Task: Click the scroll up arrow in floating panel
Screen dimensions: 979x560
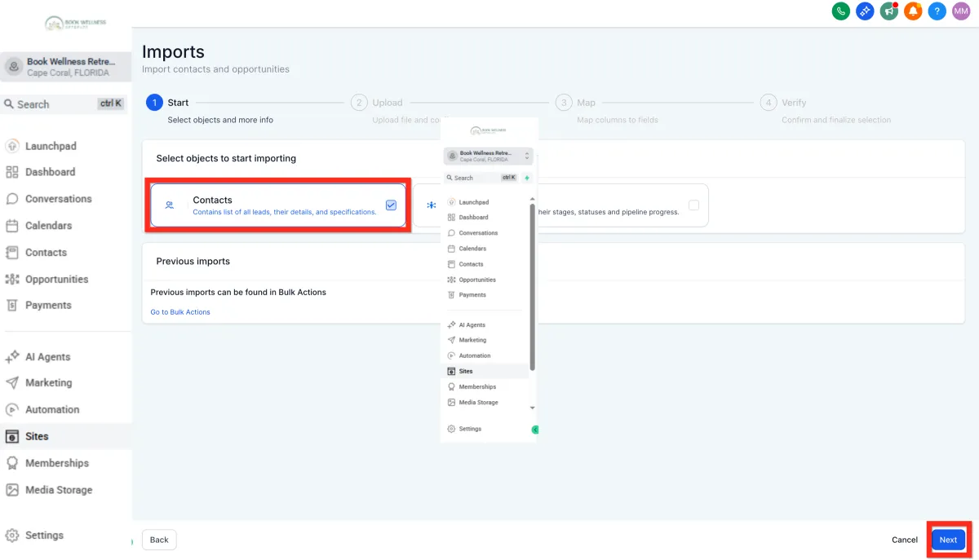Action: [x=532, y=200]
